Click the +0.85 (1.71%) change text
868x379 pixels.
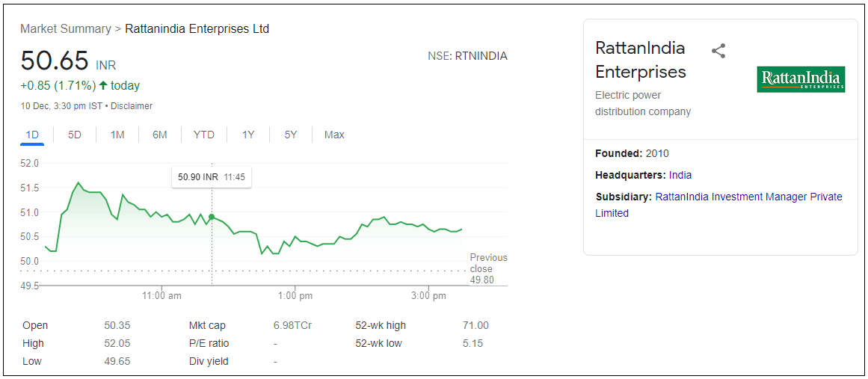[x=58, y=86]
